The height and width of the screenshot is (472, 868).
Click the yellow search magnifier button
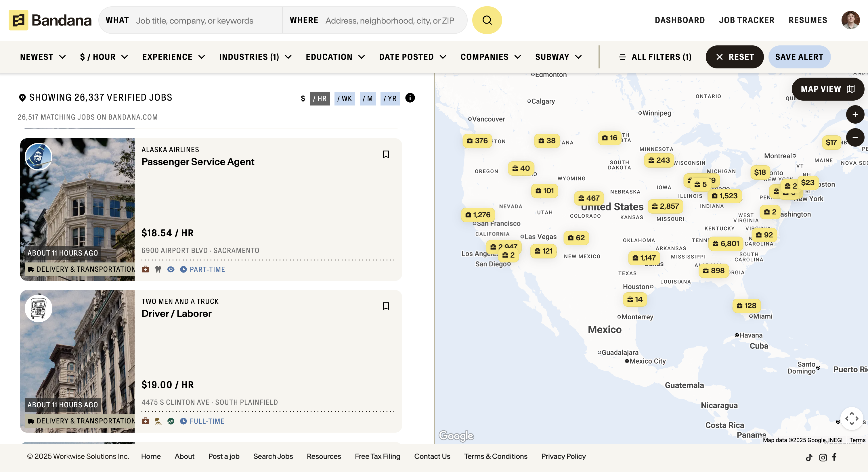coord(487,20)
